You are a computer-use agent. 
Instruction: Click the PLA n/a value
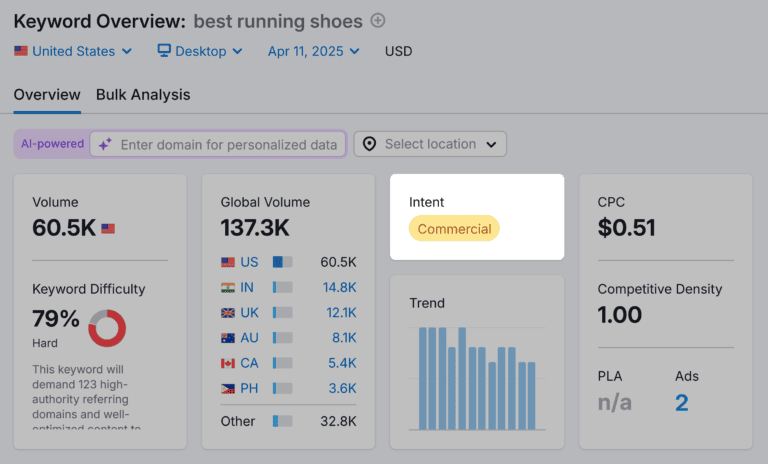point(615,403)
